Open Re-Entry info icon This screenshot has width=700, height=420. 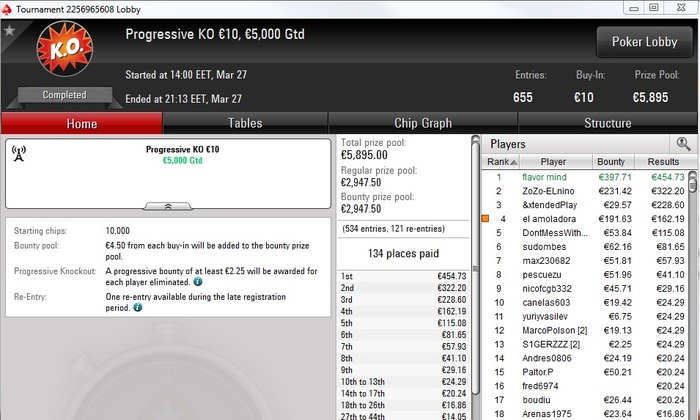click(x=138, y=307)
